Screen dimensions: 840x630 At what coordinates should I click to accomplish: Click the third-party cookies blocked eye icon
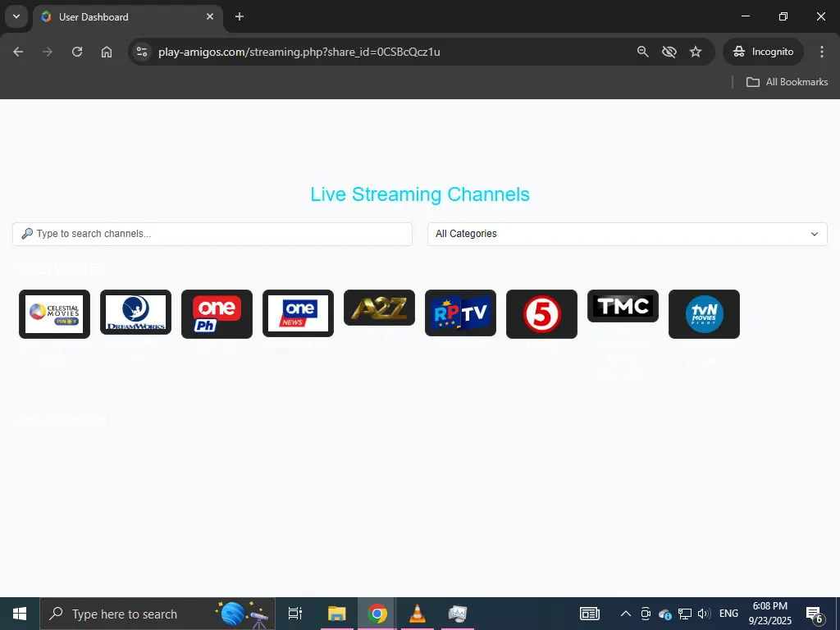669,52
